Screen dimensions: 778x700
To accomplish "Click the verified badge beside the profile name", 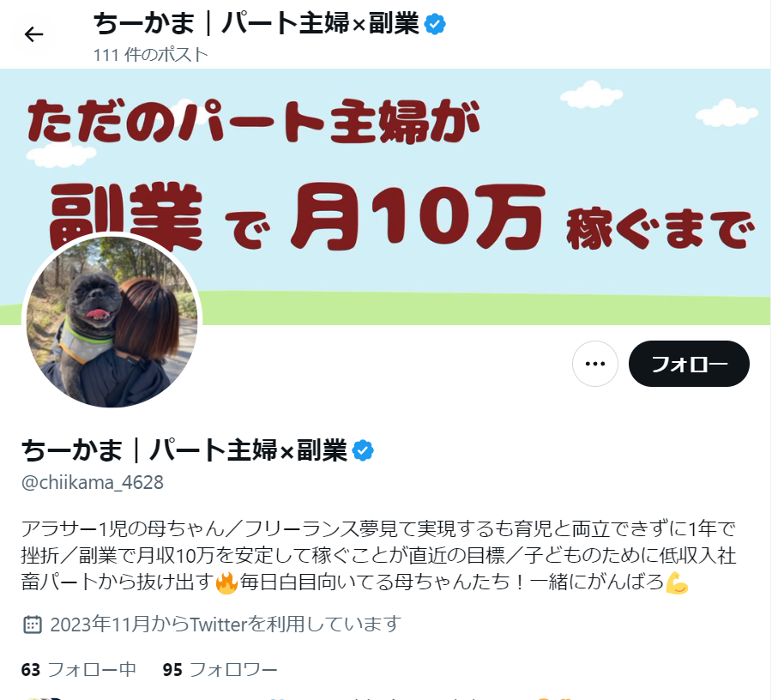I will 363,450.
